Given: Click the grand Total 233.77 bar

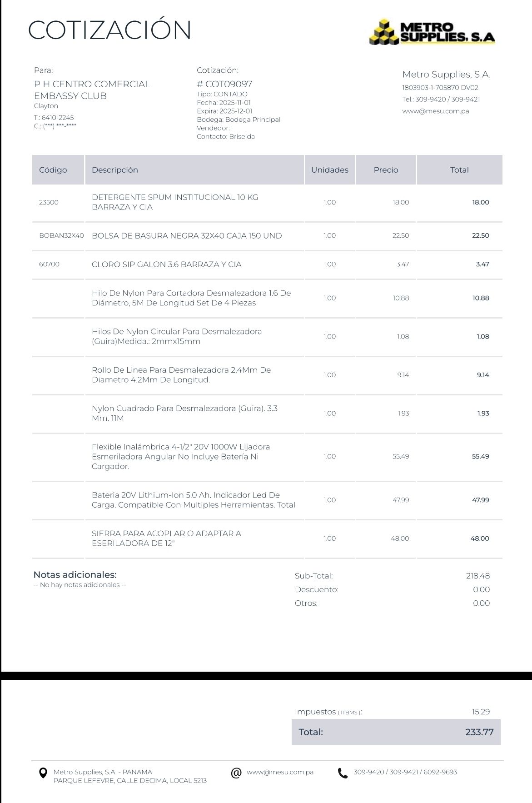Looking at the screenshot, I should click(396, 732).
